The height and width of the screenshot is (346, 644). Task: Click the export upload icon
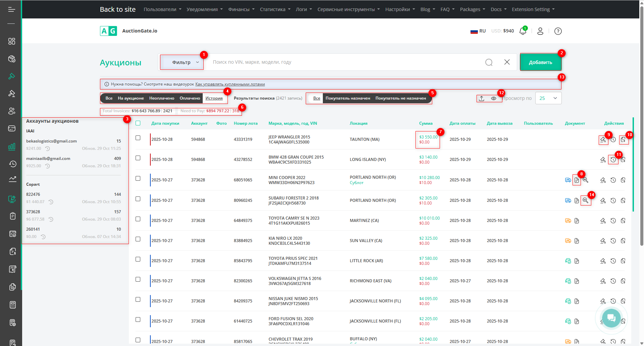(482, 99)
